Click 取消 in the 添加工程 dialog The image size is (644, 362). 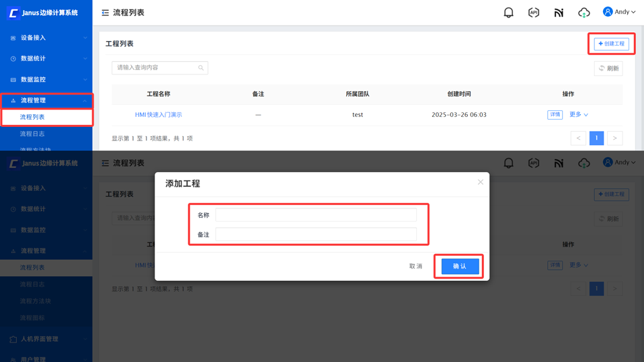coord(415,267)
